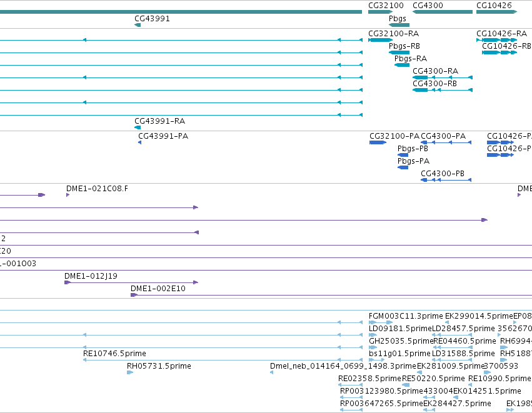Click the bs11g01.5prime EST
The width and height of the screenshot is (532, 413).
[376, 360]
